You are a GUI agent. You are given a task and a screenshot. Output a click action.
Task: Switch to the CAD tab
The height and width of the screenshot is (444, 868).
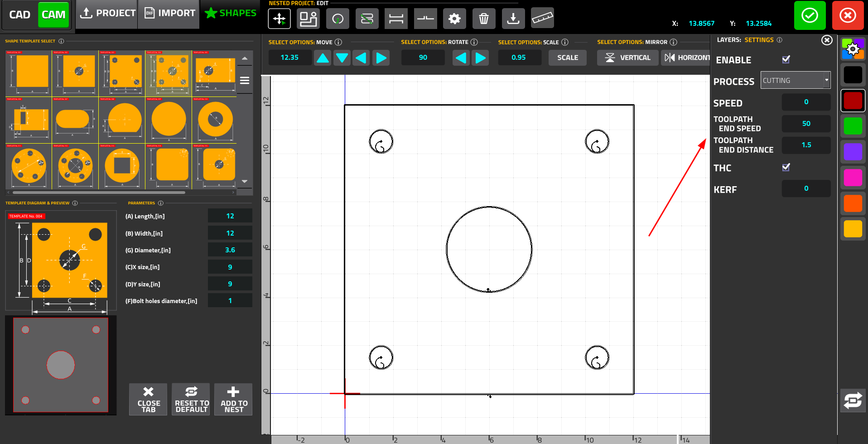tap(19, 14)
